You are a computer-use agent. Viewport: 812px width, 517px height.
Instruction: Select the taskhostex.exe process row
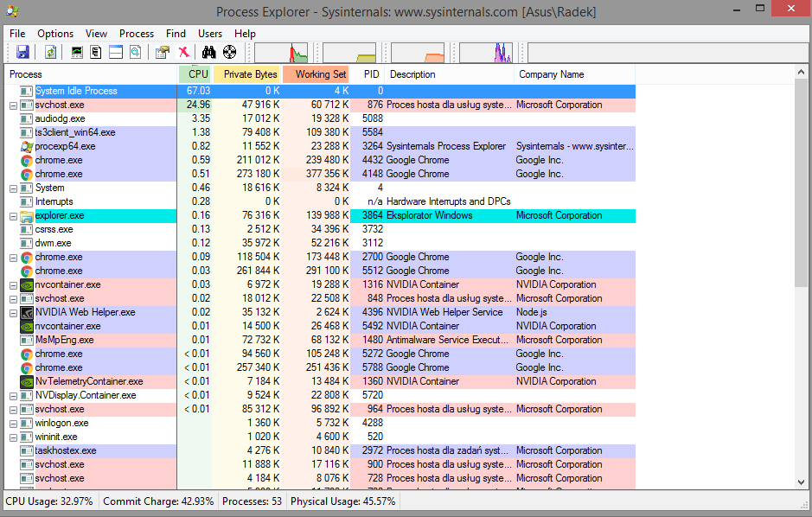pyautogui.click(x=320, y=450)
